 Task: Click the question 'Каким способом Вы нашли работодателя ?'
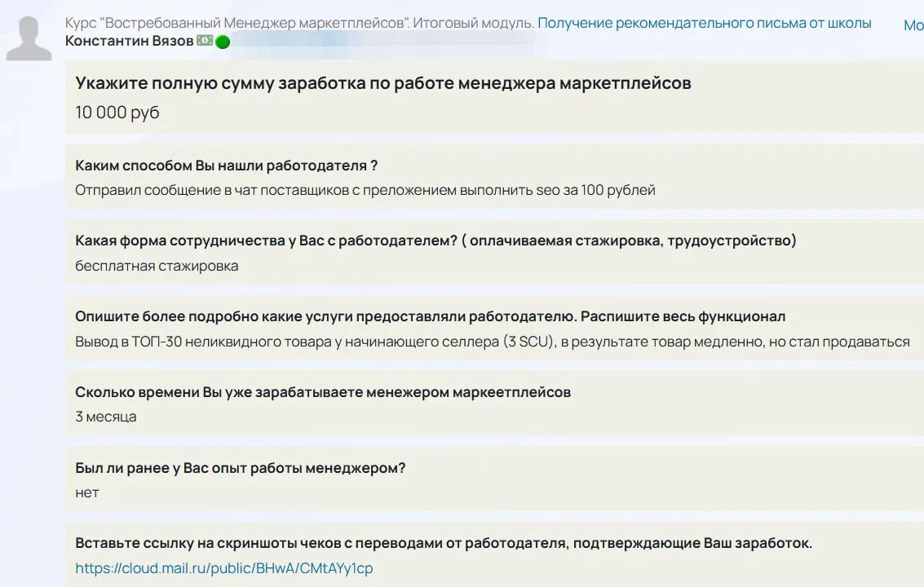click(x=226, y=166)
